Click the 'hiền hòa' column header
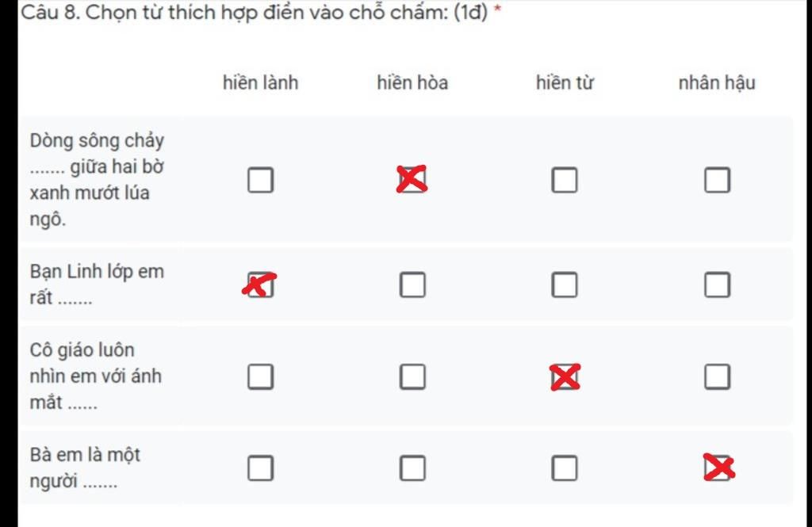This screenshot has height=527, width=812. tap(412, 83)
